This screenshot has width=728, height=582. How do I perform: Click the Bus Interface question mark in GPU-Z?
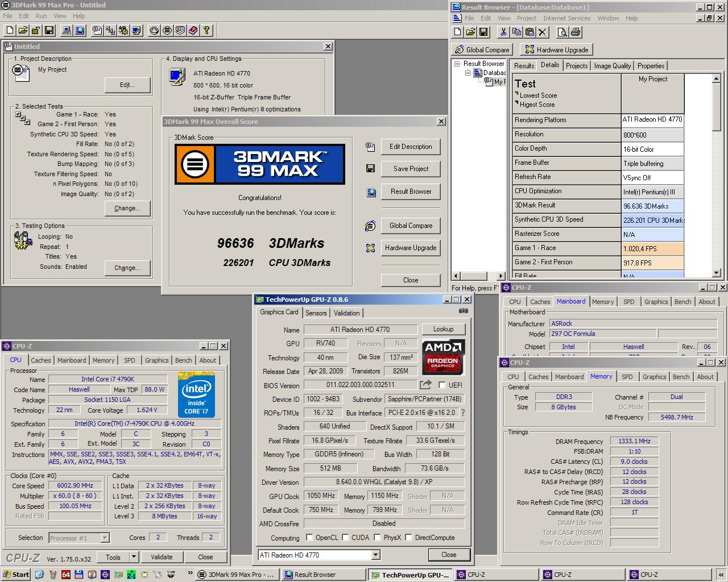pyautogui.click(x=462, y=413)
